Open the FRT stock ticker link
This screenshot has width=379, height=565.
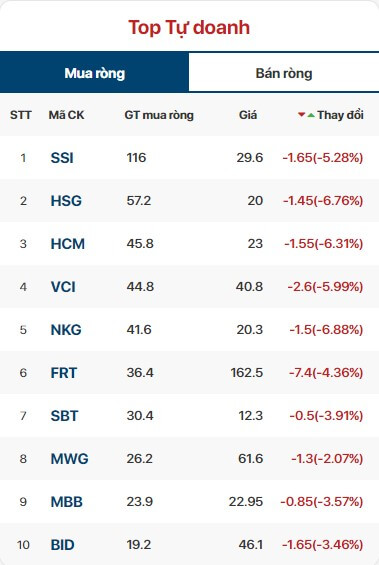[x=64, y=373]
